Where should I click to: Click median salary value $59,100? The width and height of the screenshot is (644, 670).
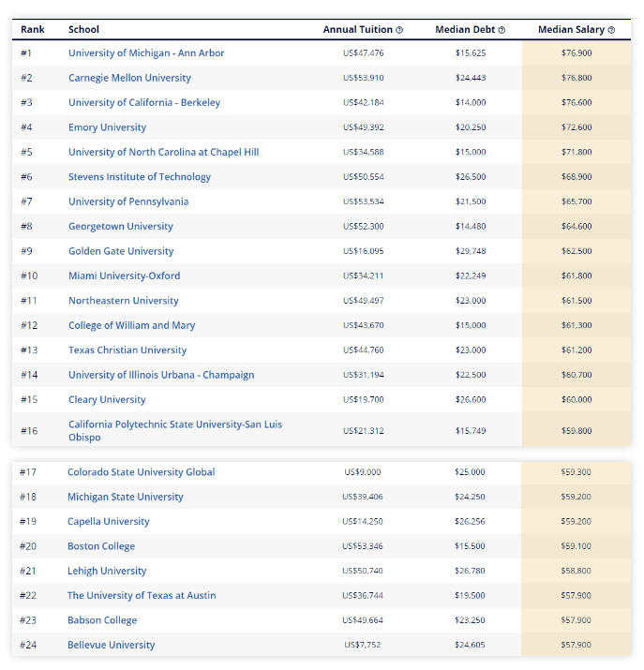pos(576,546)
